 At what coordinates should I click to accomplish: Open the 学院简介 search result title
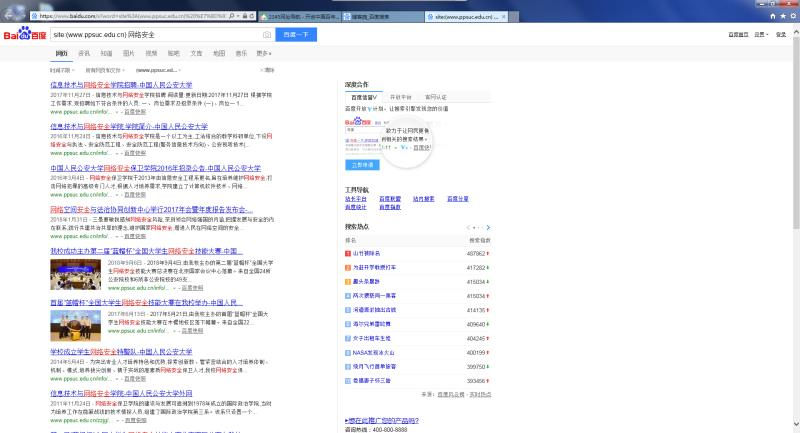coord(129,126)
